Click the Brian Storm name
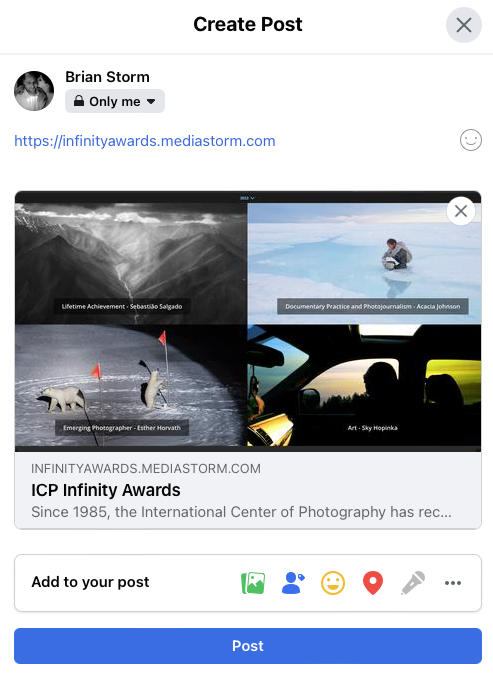493x674 pixels. pyautogui.click(x=107, y=77)
